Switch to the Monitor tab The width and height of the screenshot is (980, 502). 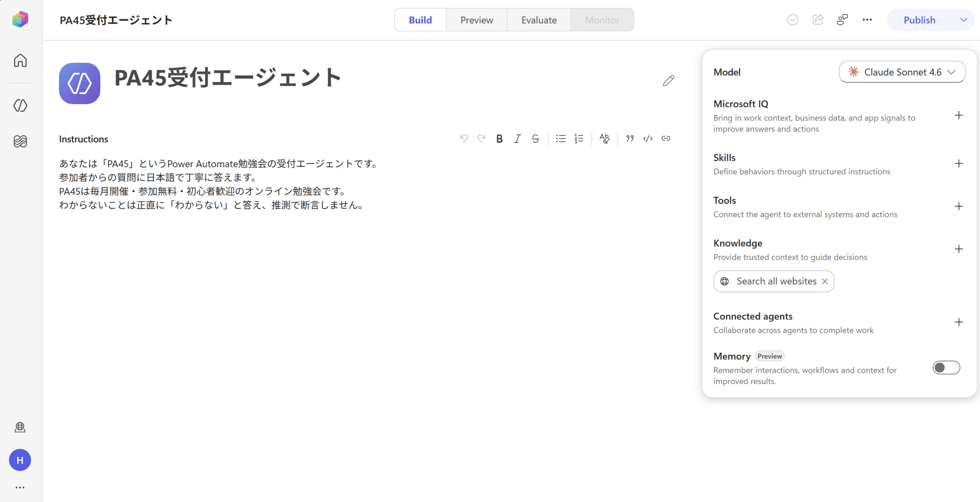point(602,20)
